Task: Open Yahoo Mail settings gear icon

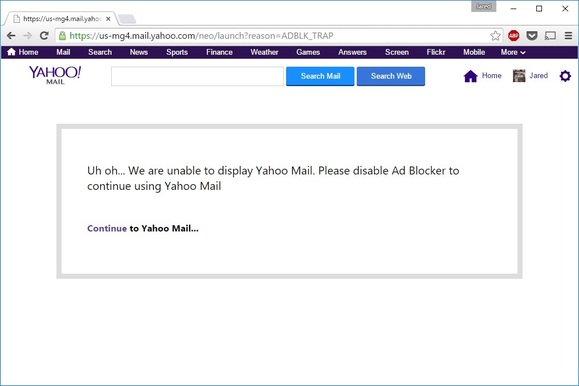Action: (x=565, y=76)
